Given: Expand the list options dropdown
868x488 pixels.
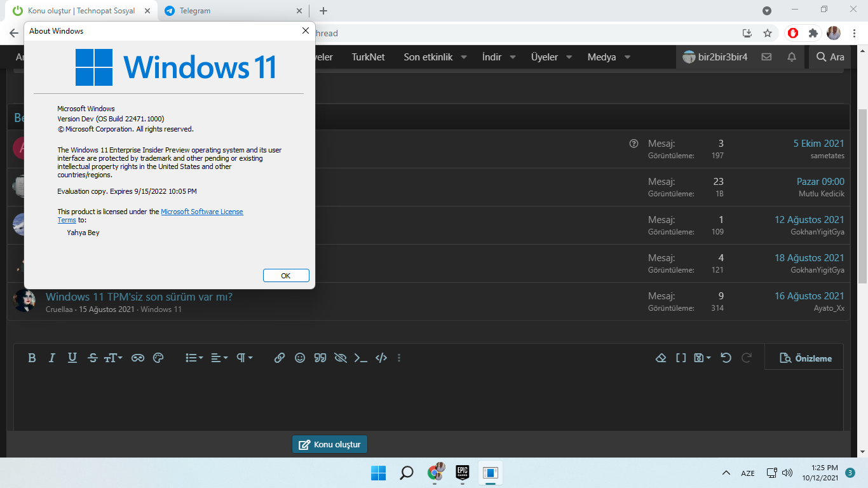Looking at the screenshot, I should click(194, 358).
